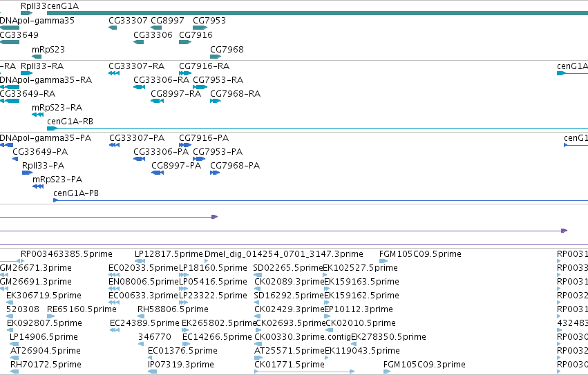588x375 pixels.
Task: Select the EP10112.3prime EST
Action: [327, 316]
